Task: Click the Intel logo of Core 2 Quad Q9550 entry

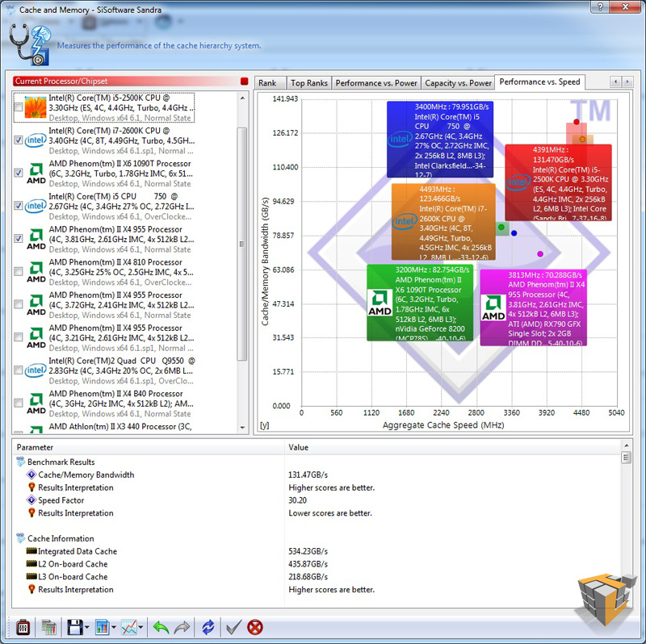Action: 36,370
